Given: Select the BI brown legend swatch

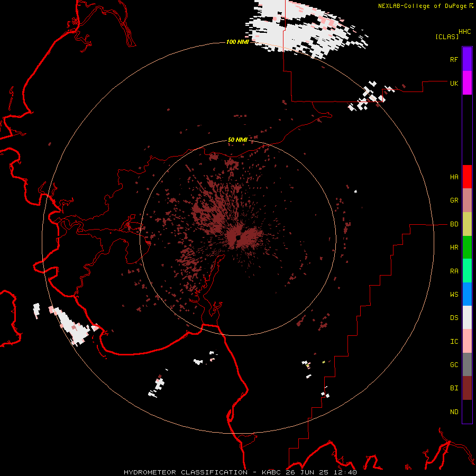Looking at the screenshot, I should click(467, 388).
